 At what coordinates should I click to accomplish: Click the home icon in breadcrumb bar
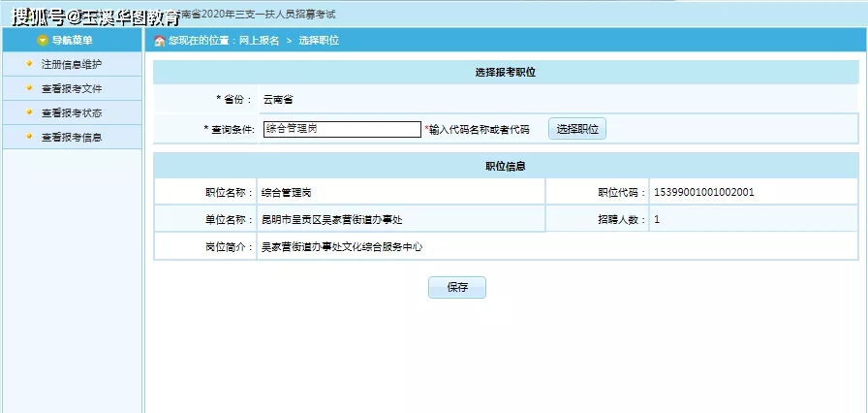click(160, 41)
